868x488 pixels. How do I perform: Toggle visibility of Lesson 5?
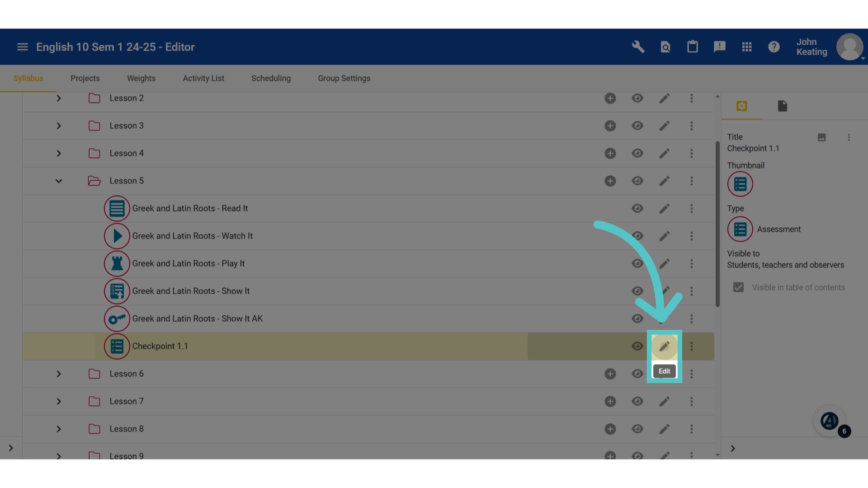pos(637,181)
